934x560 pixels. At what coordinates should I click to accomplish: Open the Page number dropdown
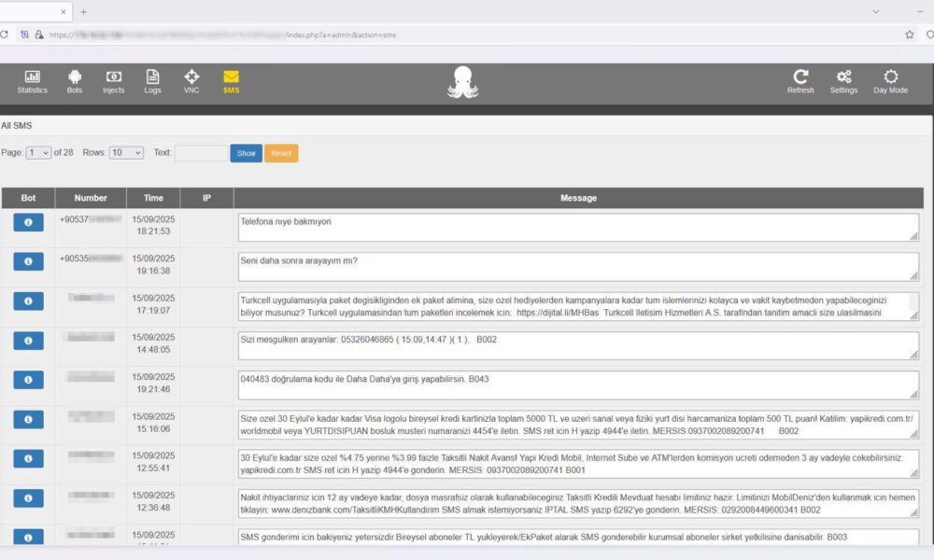(39, 153)
